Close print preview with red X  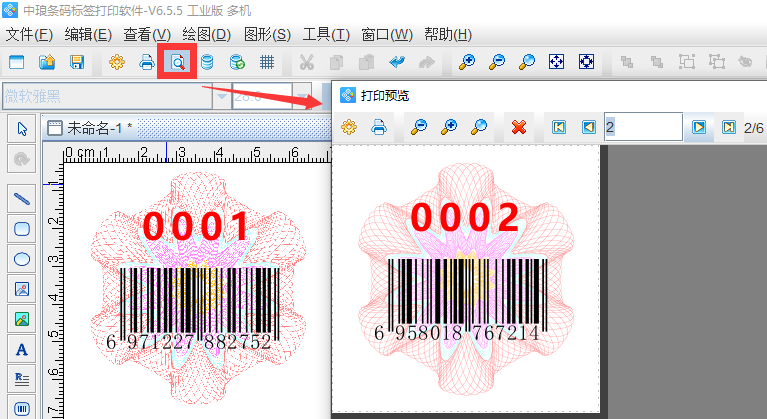pos(519,127)
